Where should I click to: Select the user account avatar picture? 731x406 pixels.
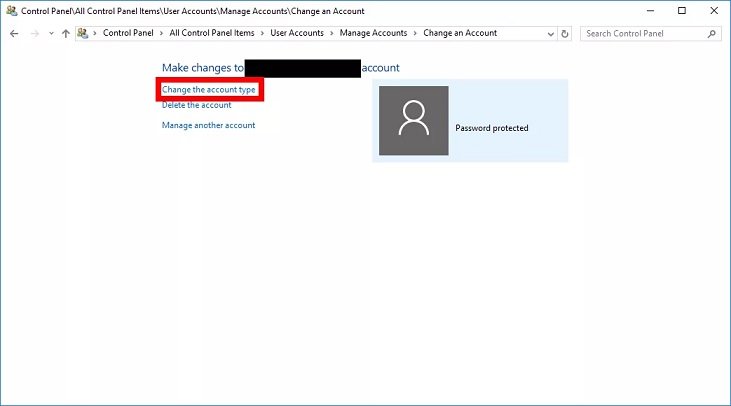[x=412, y=121]
